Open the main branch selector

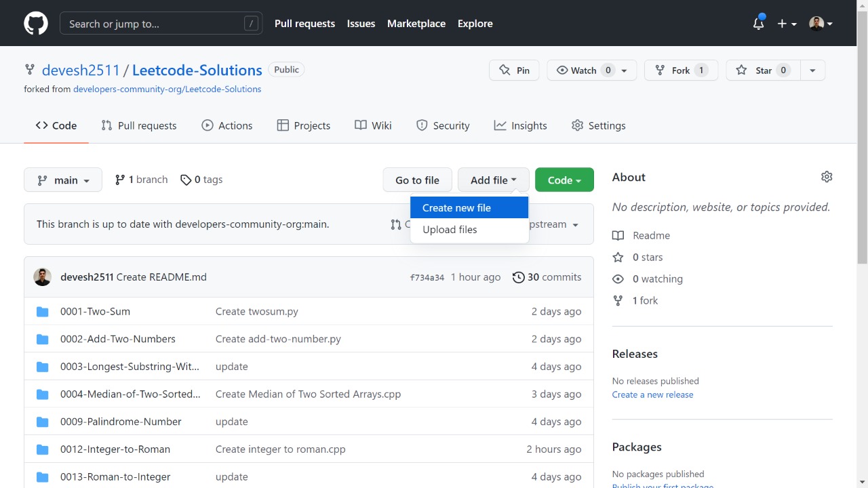tap(63, 180)
